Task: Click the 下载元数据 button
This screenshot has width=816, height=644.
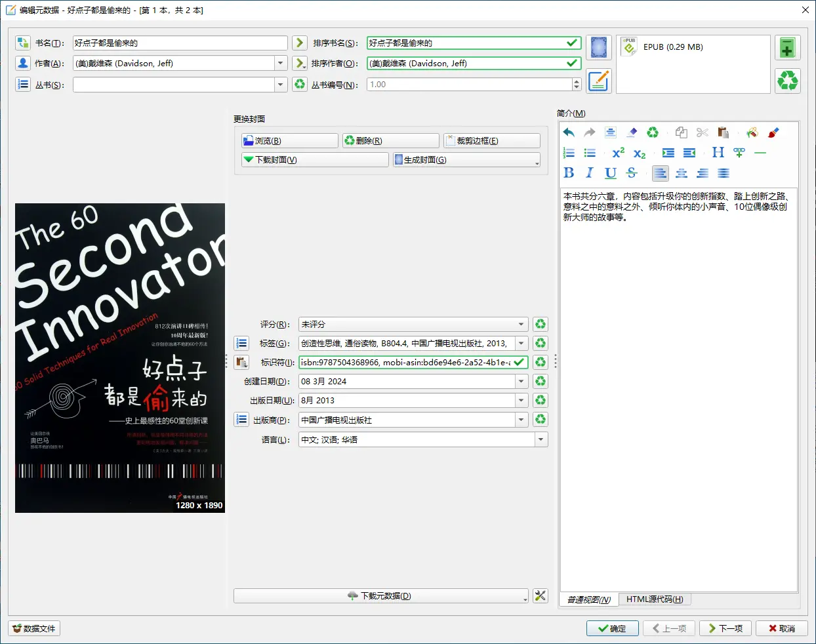Action: click(x=380, y=595)
